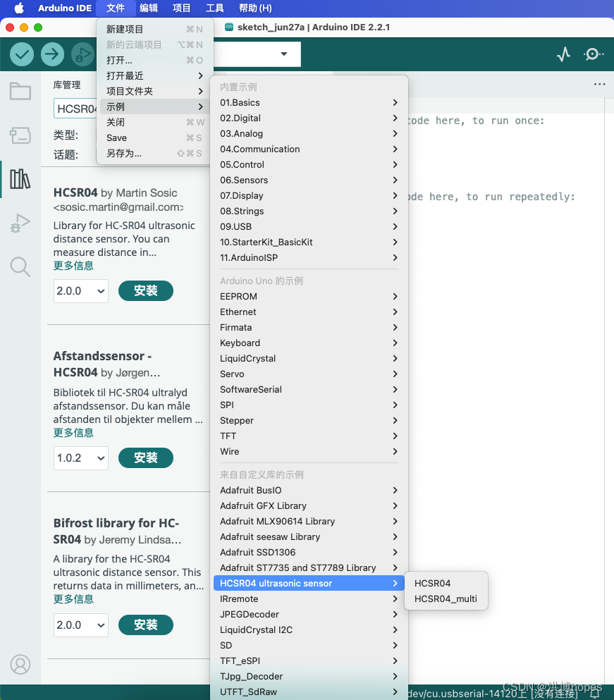This screenshot has height=700, width=614.
Task: Open 更多信息 link for Bifrost library
Action: coord(74,599)
